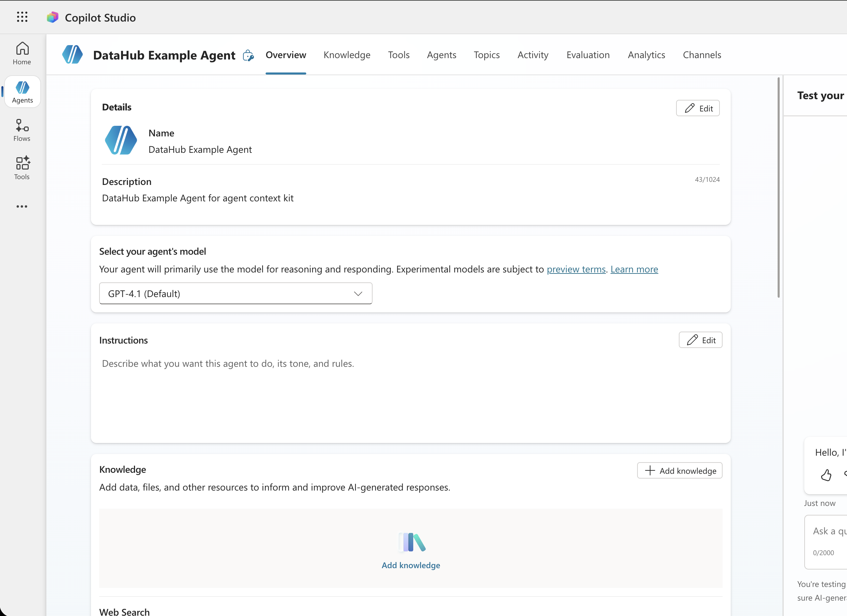Edit the Details section
Screen dimensions: 847x616
698,108
